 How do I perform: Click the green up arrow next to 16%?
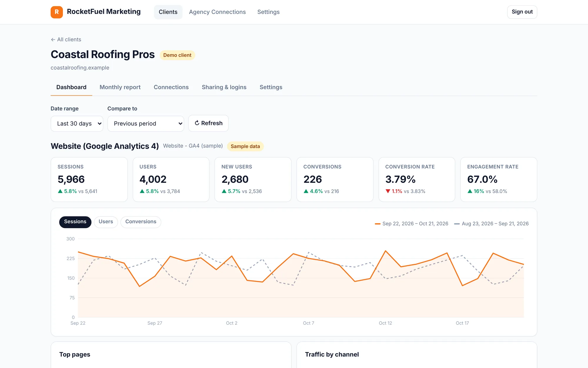click(470, 191)
